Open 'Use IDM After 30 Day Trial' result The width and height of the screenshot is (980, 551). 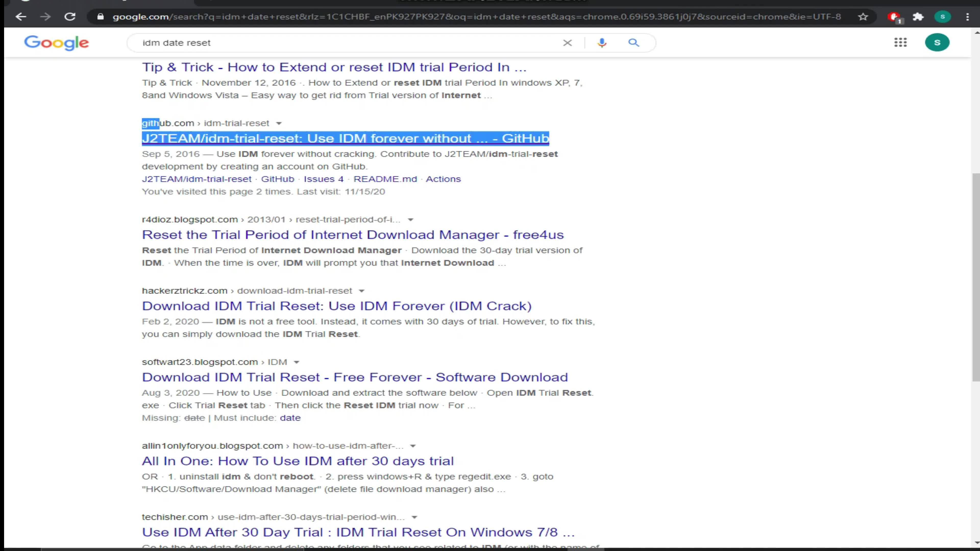click(358, 532)
